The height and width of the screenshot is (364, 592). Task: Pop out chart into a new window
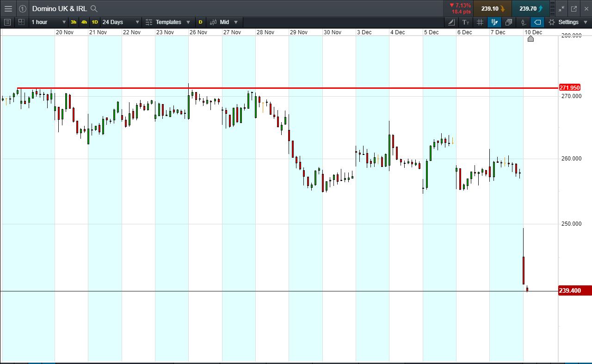point(574,9)
